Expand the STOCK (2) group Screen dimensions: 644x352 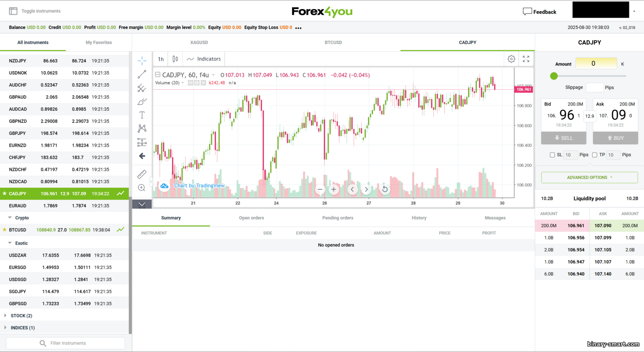coord(21,316)
